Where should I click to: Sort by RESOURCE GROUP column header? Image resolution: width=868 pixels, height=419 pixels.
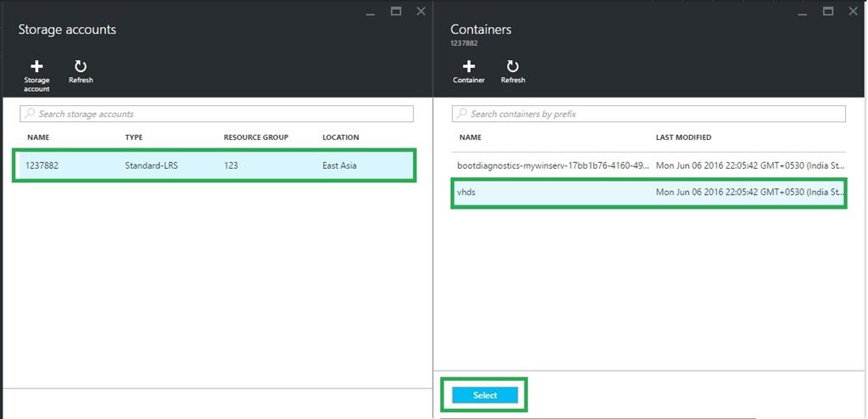tap(256, 137)
